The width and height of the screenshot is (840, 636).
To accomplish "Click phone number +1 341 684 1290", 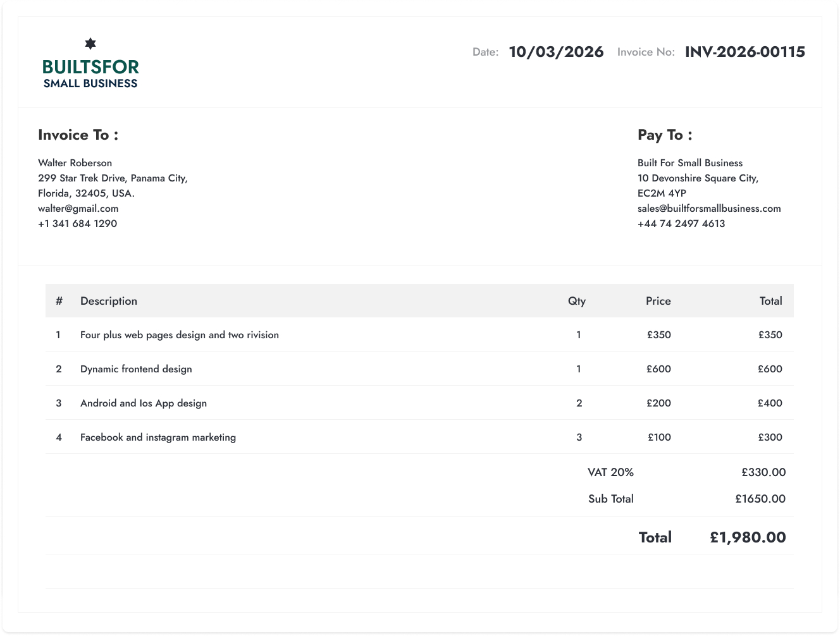I will pos(78,224).
